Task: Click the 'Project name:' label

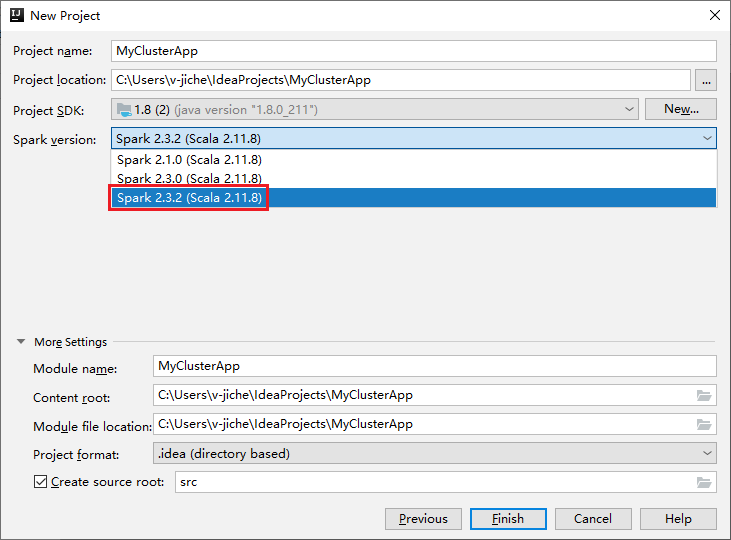Action: 53,51
